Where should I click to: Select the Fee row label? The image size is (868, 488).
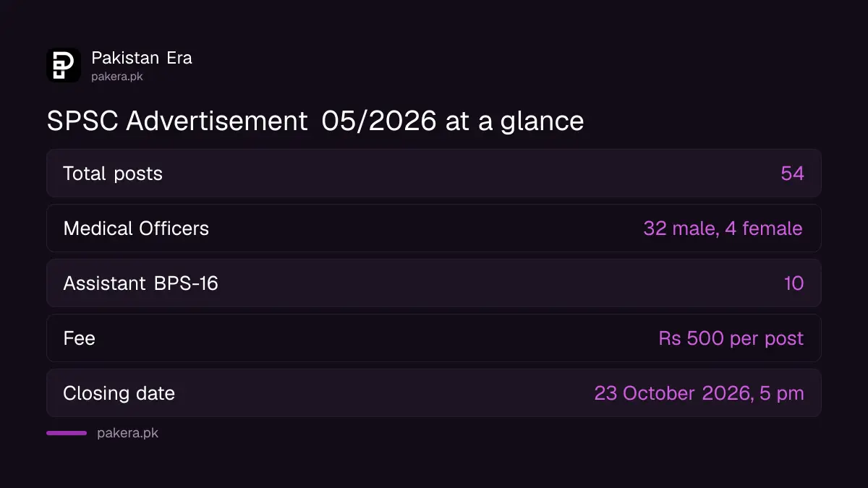79,338
